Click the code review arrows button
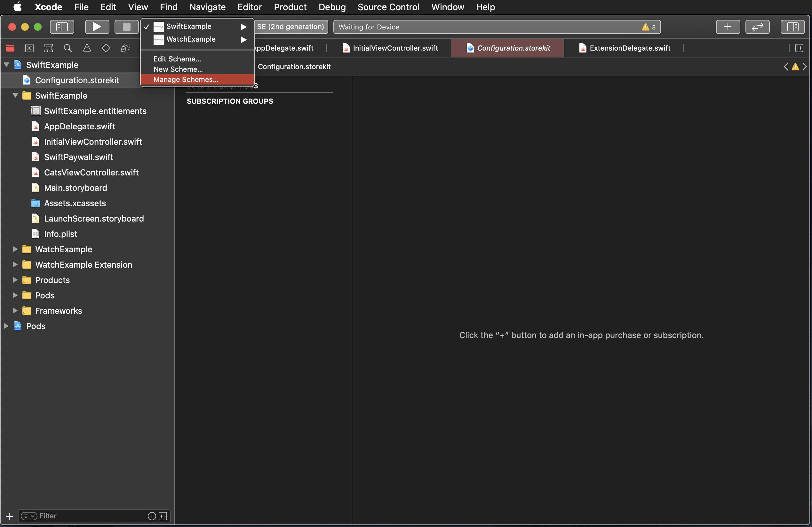Screen dimensions: 812x527 [757, 27]
